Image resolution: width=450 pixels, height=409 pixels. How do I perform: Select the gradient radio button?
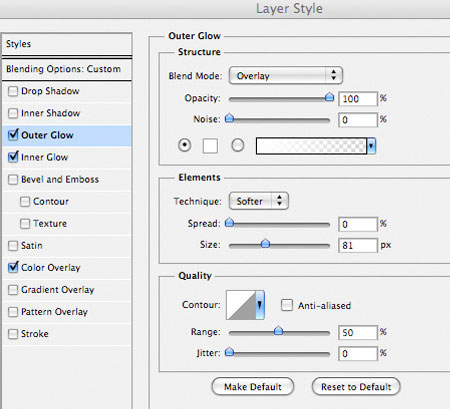[x=238, y=145]
